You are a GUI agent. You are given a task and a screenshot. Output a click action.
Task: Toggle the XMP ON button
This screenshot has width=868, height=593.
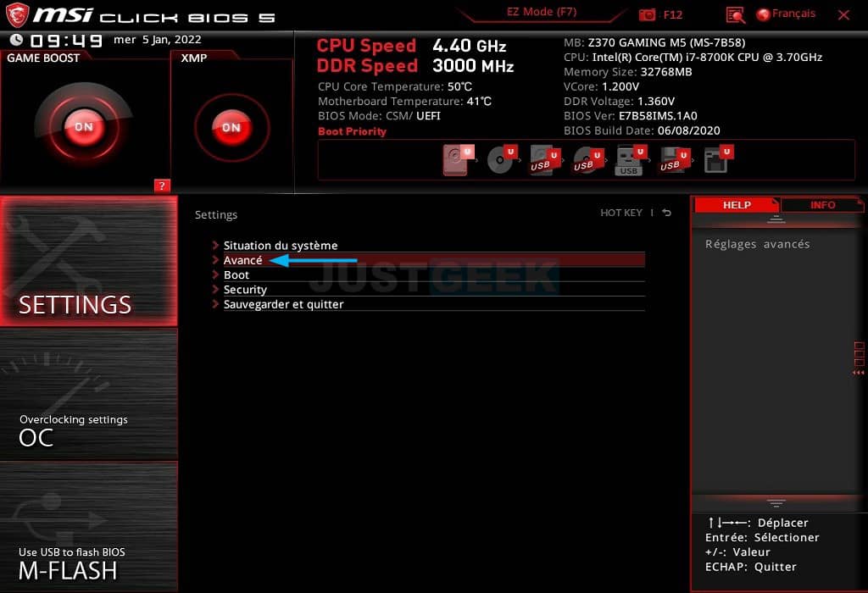pyautogui.click(x=231, y=127)
